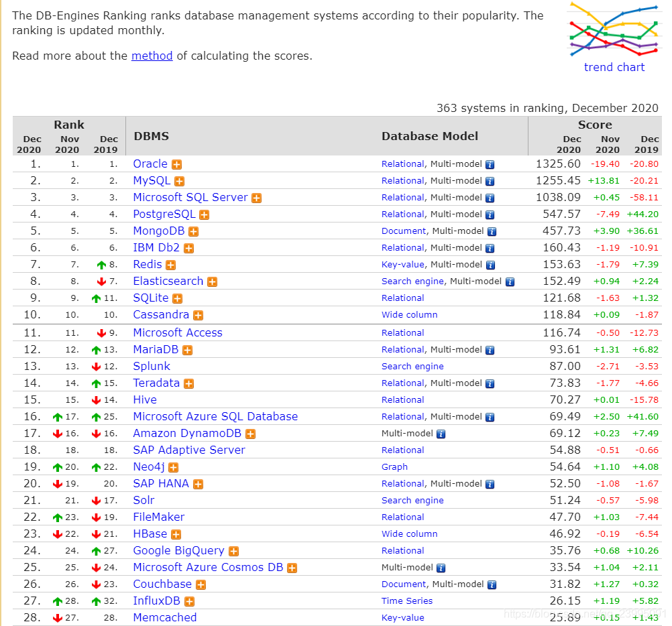Screen dimensions: 672x626
Task: Click the multi-model info icon in the Amazon DynamoDB row
Action: 441,434
